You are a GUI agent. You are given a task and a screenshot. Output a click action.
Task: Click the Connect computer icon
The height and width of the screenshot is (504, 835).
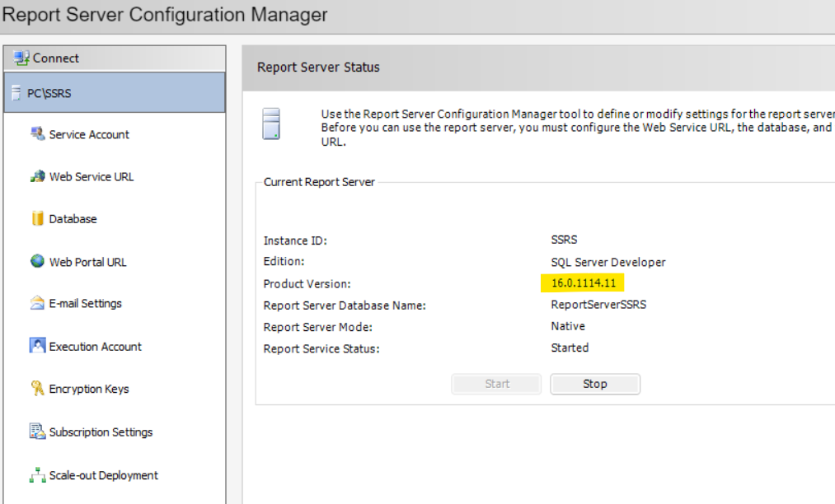click(x=21, y=58)
